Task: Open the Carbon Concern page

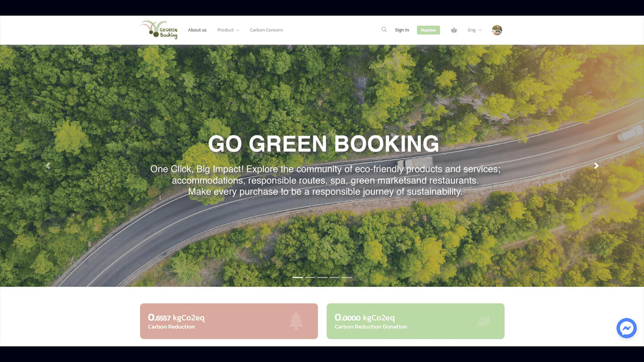Action: (266, 30)
